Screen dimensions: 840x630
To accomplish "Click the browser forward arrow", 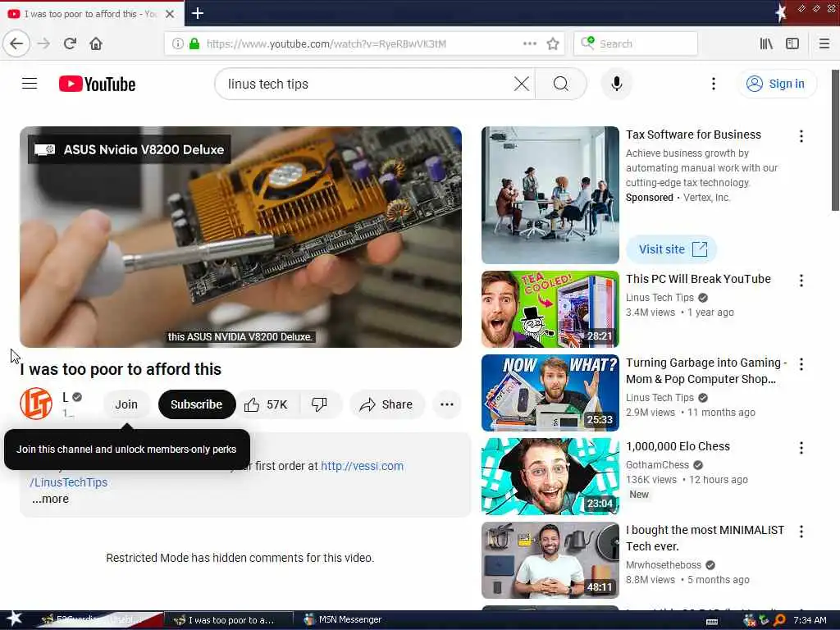I will [x=44, y=43].
